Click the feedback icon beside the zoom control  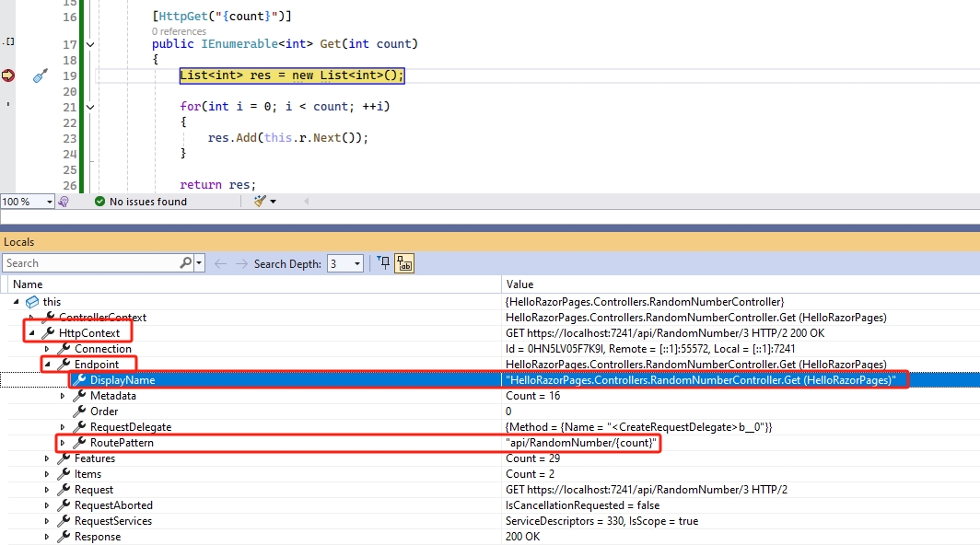[x=64, y=201]
